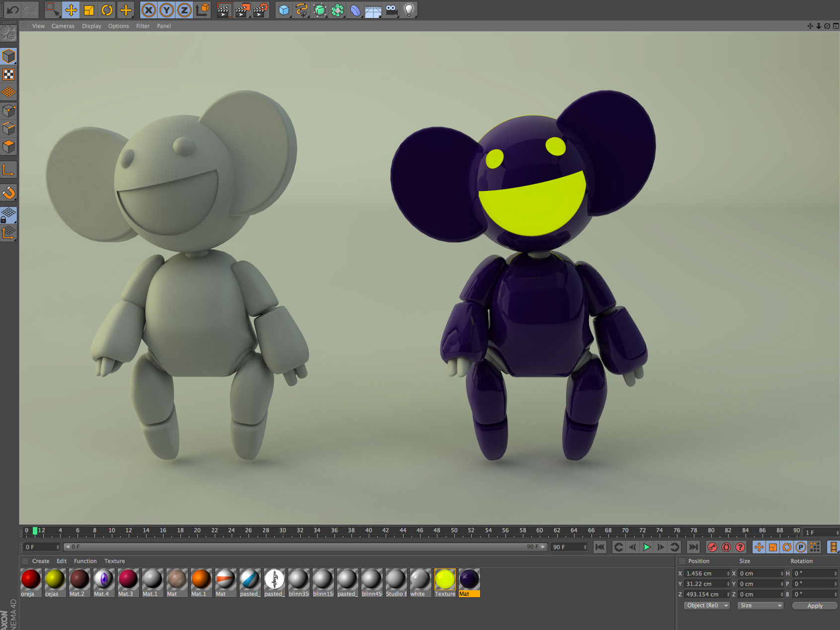Viewport: 840px width, 630px height.
Task: Toggle Autokeying red button
Action: (726, 547)
